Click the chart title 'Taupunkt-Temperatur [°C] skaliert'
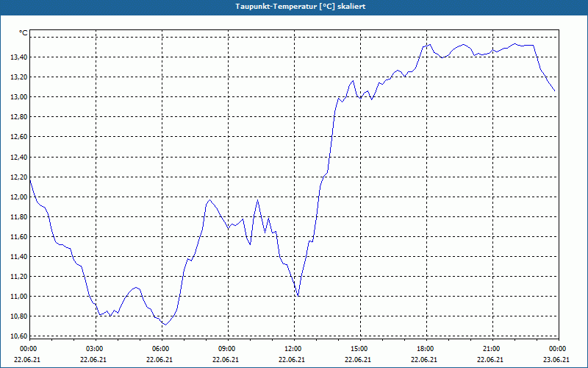Screen dimensions: 588x368 coord(301,7)
